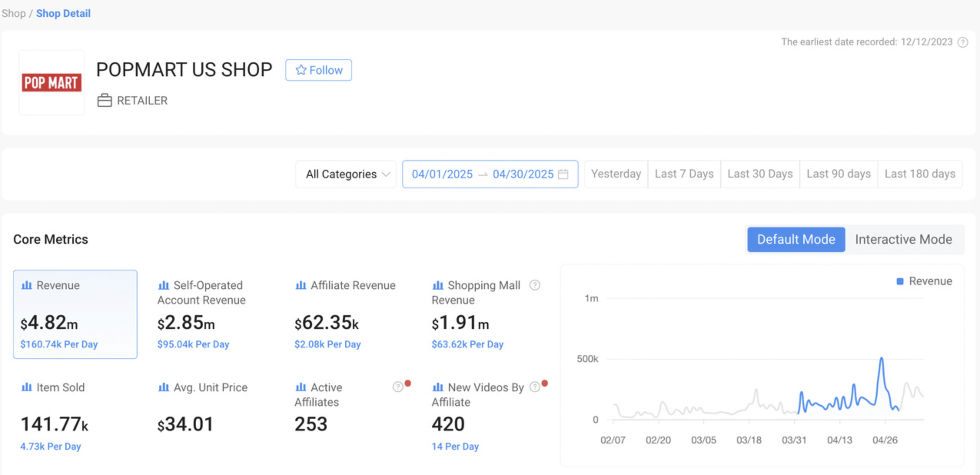
Task: Click the POP MART shop logo
Action: pos(51,82)
